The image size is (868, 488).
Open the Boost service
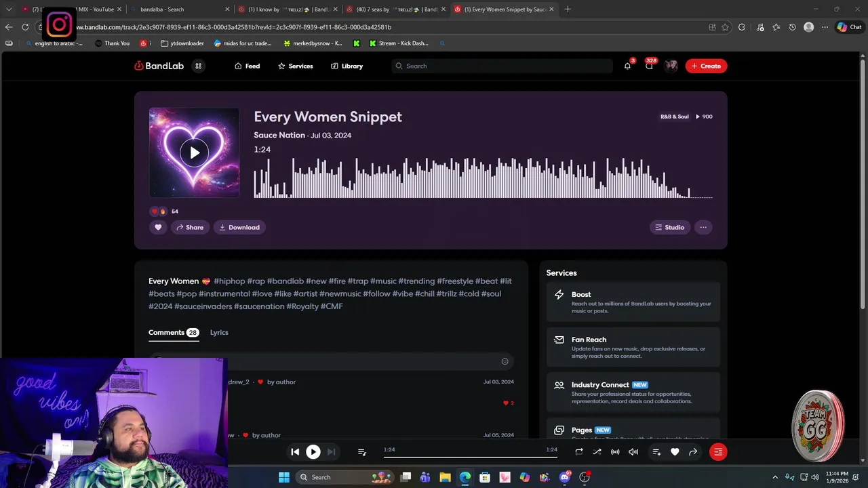pyautogui.click(x=633, y=302)
